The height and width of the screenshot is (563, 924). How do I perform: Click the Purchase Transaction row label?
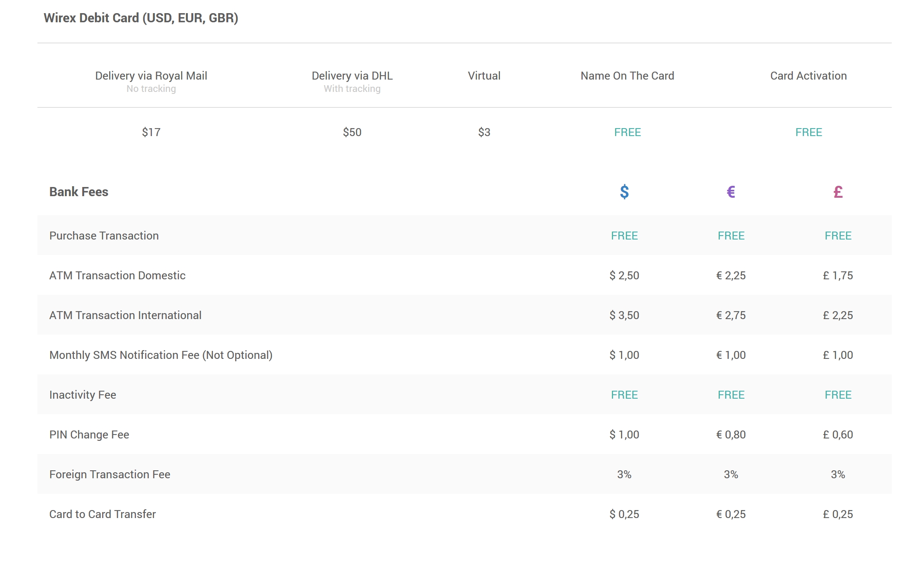click(104, 236)
